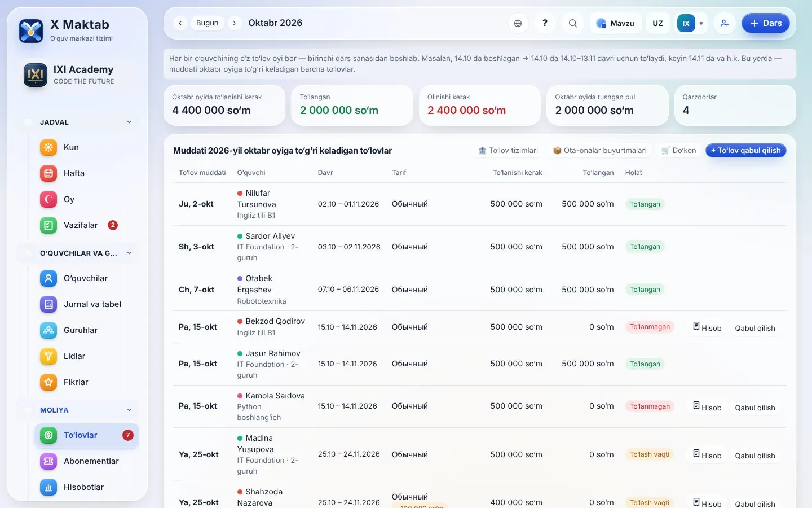Open Vazifalar tasks icon
The image size is (812, 508).
(x=48, y=225)
